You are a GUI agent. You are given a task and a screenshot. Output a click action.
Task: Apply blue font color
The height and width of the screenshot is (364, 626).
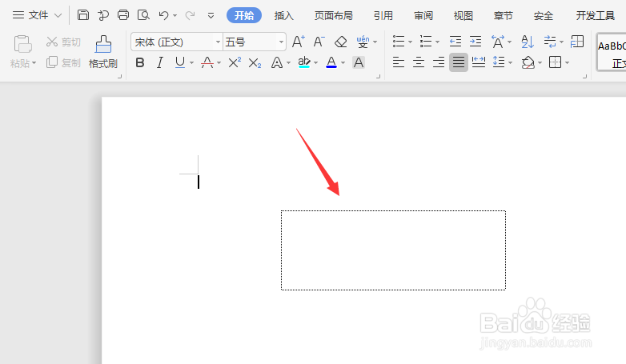[x=331, y=62]
